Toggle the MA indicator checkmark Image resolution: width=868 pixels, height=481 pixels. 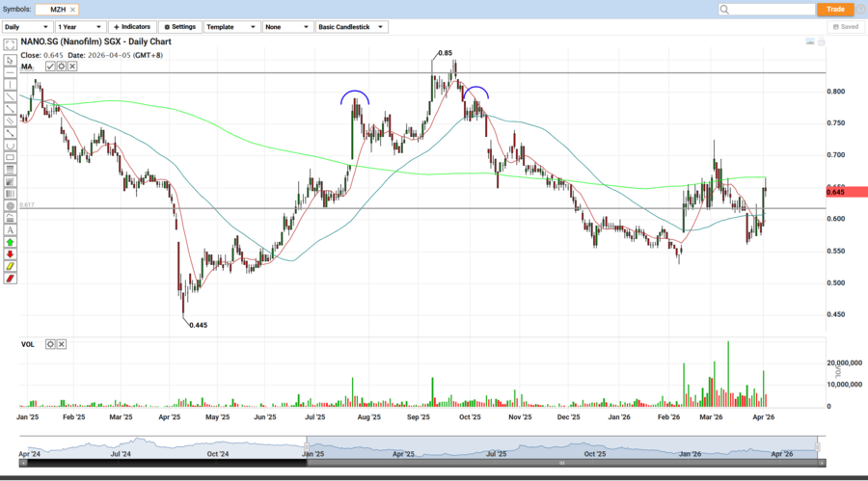point(50,67)
